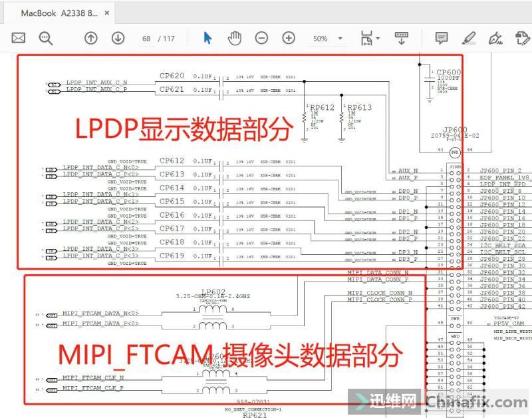
Task: Open the zoom level dropdown arrow
Action: 340,39
